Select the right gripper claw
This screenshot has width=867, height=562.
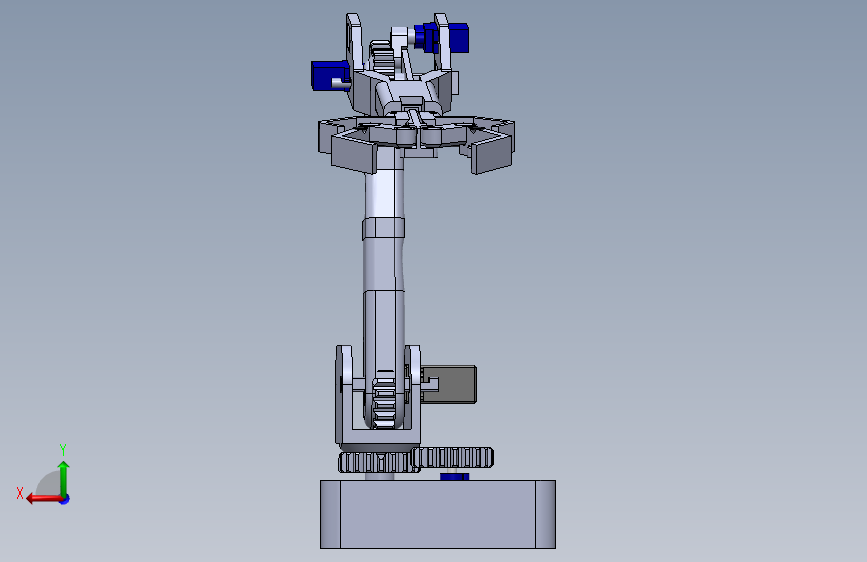coord(492,154)
